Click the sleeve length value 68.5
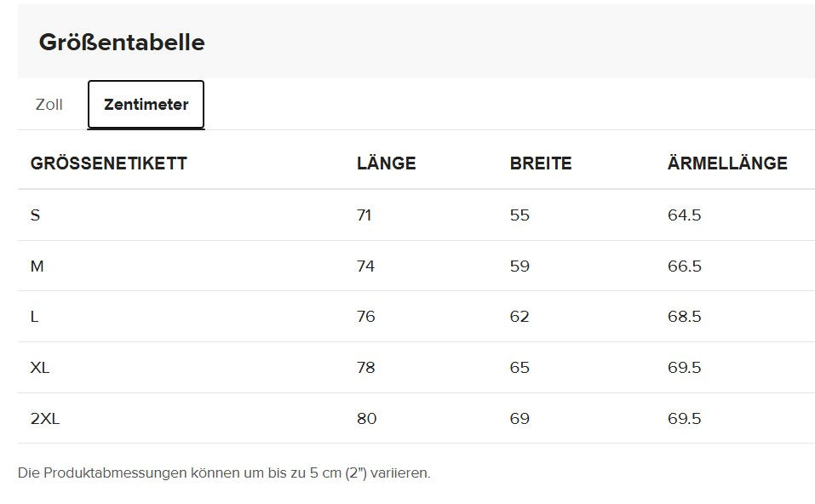 (x=685, y=317)
